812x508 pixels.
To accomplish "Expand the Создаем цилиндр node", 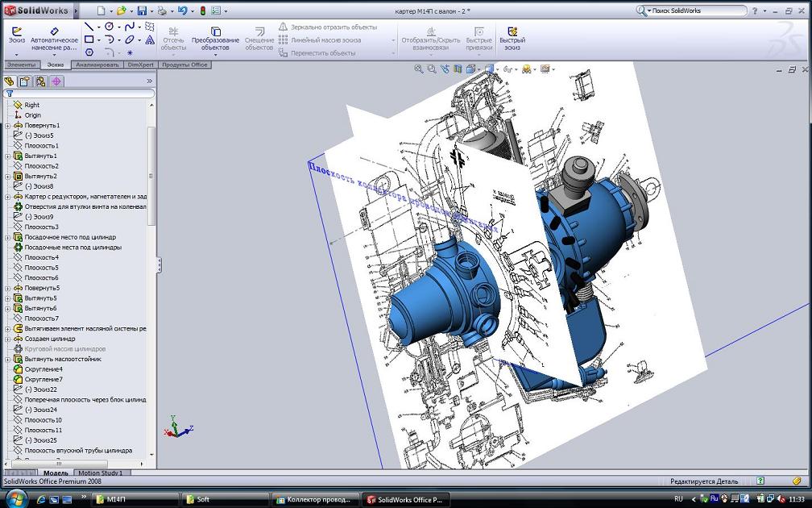I will click(8, 339).
